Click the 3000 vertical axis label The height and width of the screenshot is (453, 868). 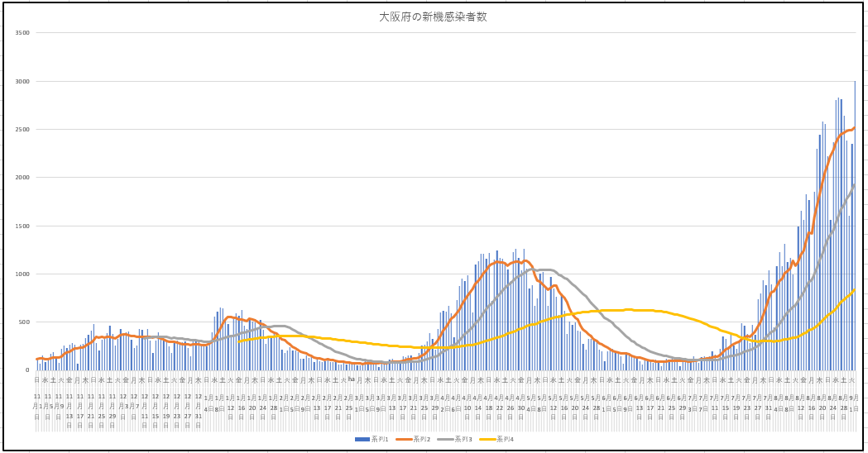point(22,81)
